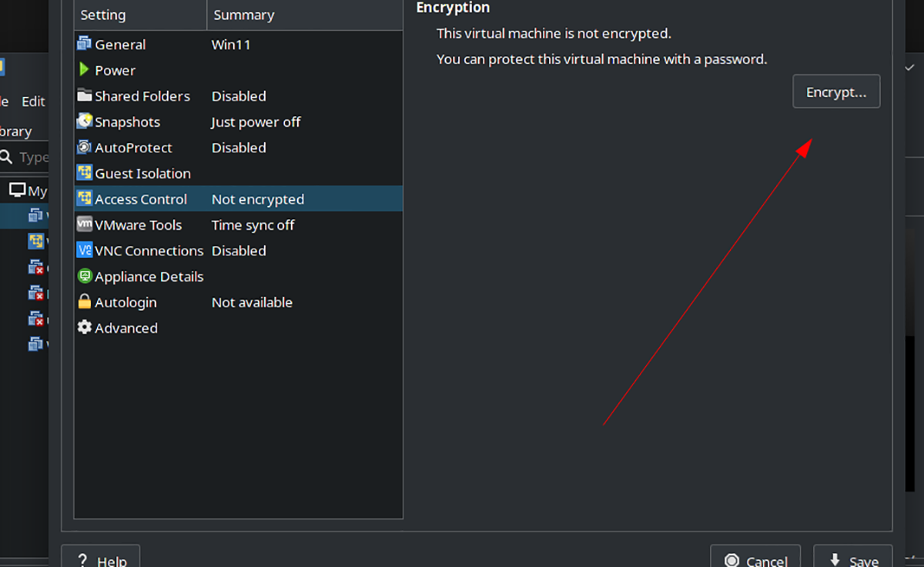Open the Snapshots setting
The image size is (924, 567).
pos(239,122)
